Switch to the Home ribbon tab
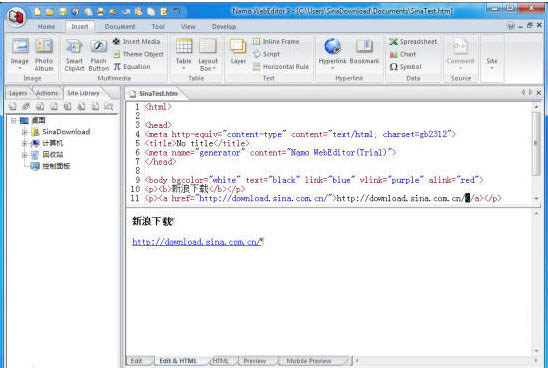Viewport: 548px width, 368px height. (x=46, y=26)
